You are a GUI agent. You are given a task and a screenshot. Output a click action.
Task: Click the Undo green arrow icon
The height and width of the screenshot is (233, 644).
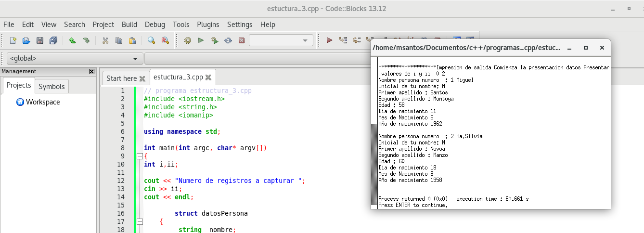pyautogui.click(x=72, y=40)
